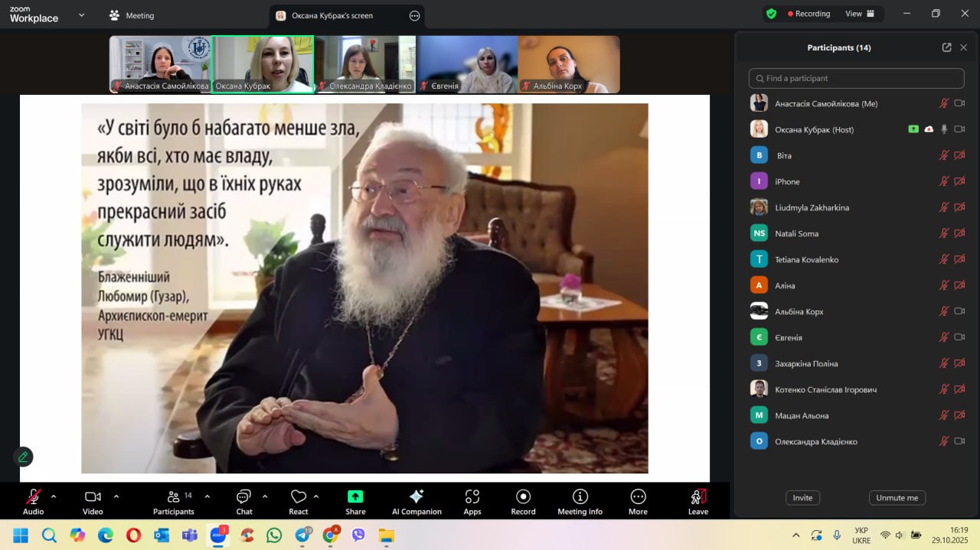Click the Meeting info icon

pos(580,501)
